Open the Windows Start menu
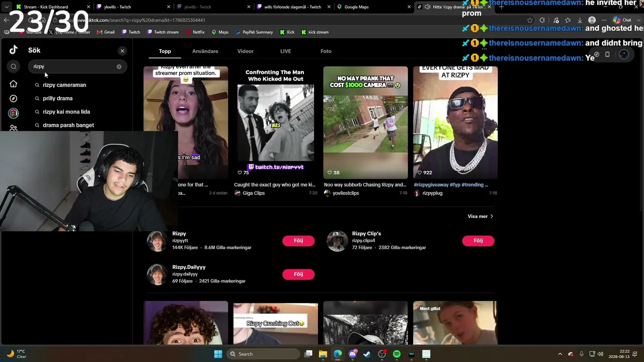 point(218,354)
